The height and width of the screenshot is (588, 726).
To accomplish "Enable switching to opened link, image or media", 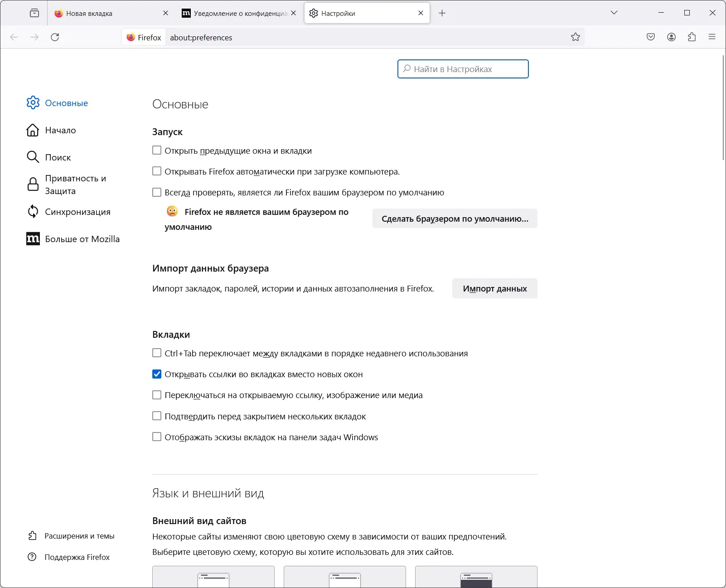I will click(157, 395).
